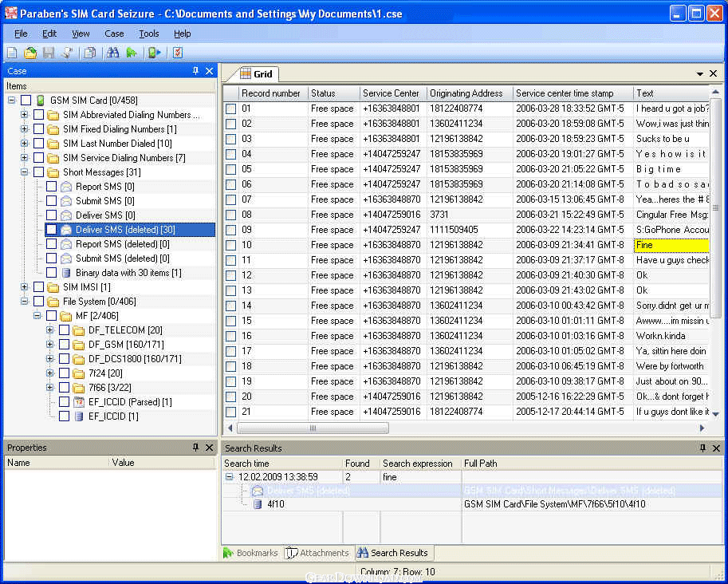
Task: Sort by Service Center column header
Action: 393,93
